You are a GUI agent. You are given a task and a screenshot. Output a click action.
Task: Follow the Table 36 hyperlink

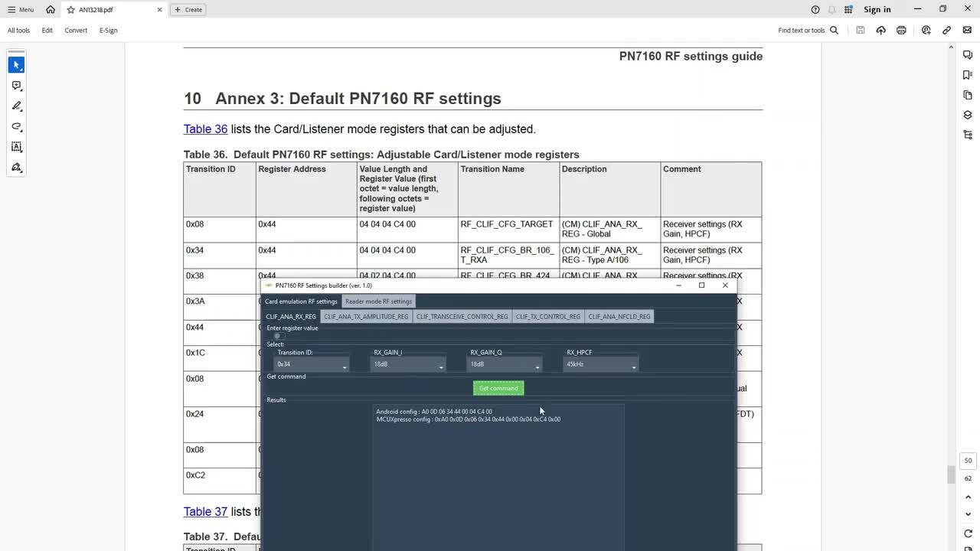(x=205, y=129)
